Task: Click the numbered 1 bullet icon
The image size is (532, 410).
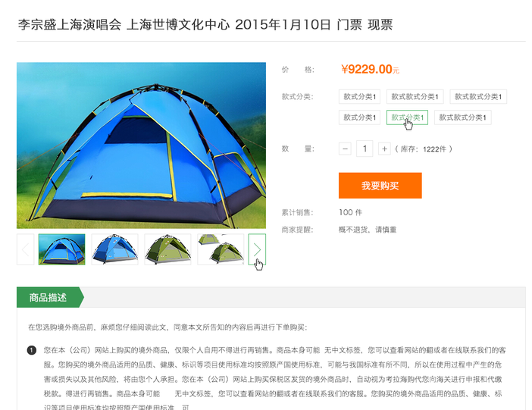Action: coord(32,350)
